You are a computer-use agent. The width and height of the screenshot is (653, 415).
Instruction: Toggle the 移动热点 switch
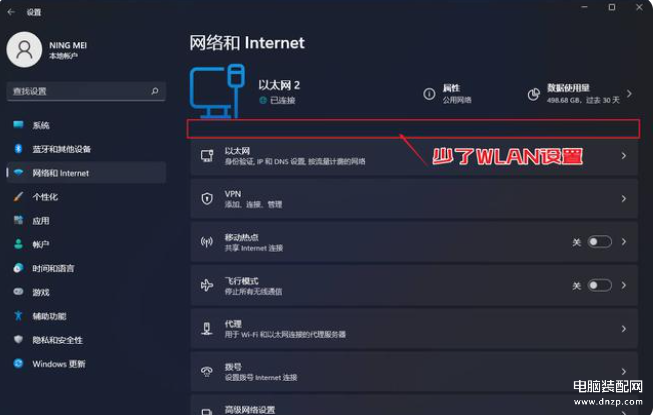point(599,242)
